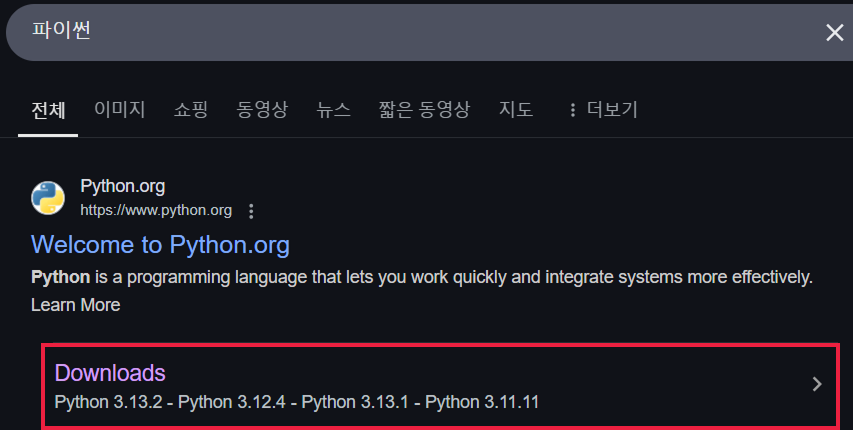Switch to the 짧은 동영상 tab

click(424, 110)
